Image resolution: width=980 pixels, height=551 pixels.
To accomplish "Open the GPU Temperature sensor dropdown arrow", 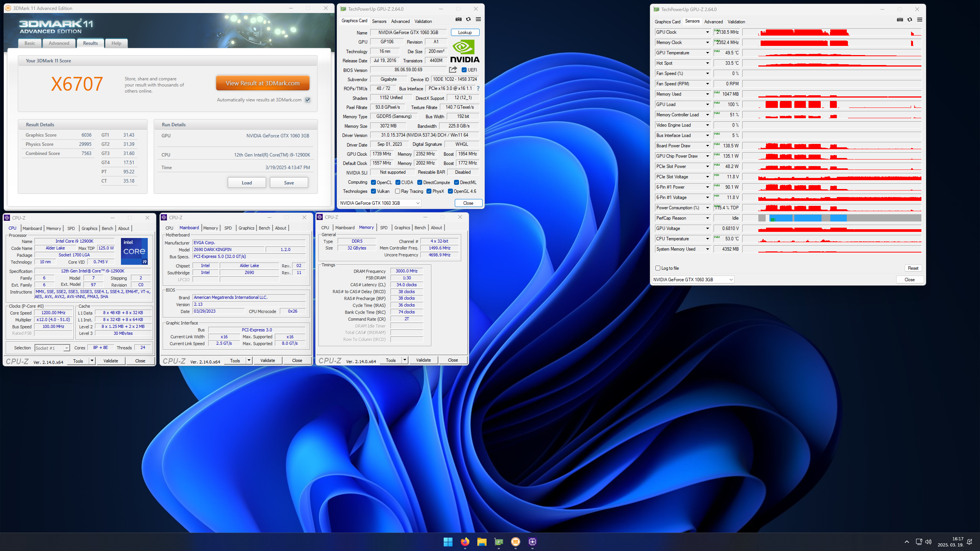I will (x=707, y=53).
